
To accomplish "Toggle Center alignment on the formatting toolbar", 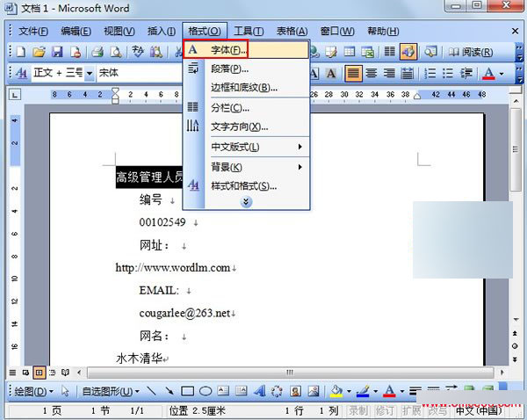I will click(372, 73).
